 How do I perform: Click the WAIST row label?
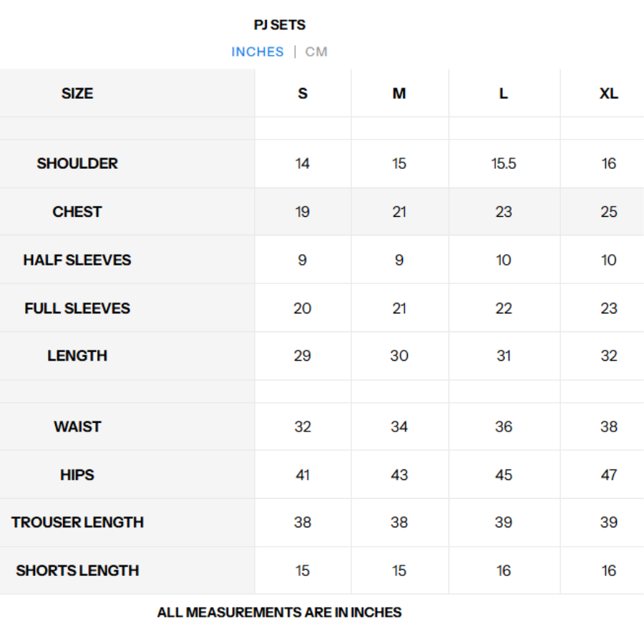(x=77, y=426)
